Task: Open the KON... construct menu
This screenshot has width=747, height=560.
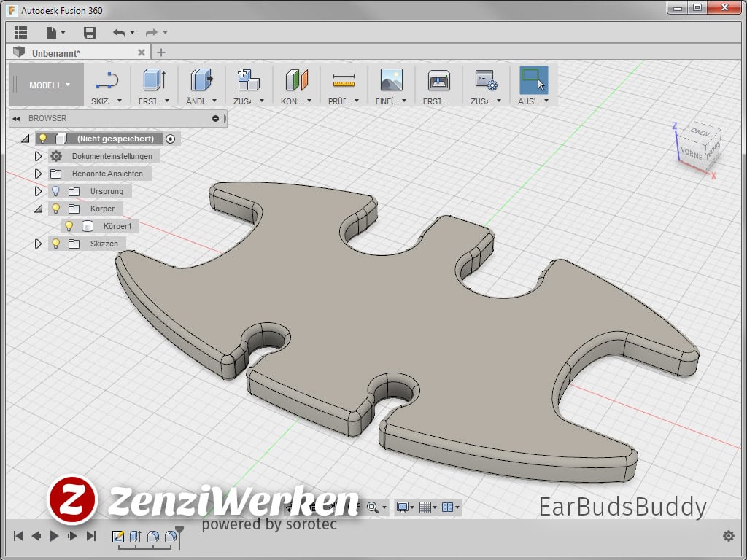Action: 296,101
